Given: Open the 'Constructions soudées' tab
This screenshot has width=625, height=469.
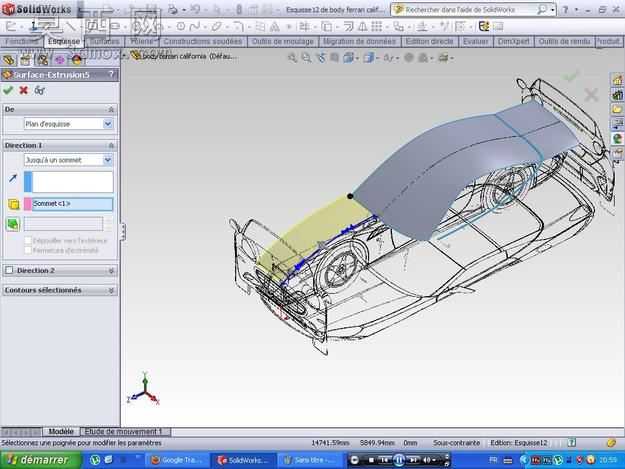Looking at the screenshot, I should (202, 41).
